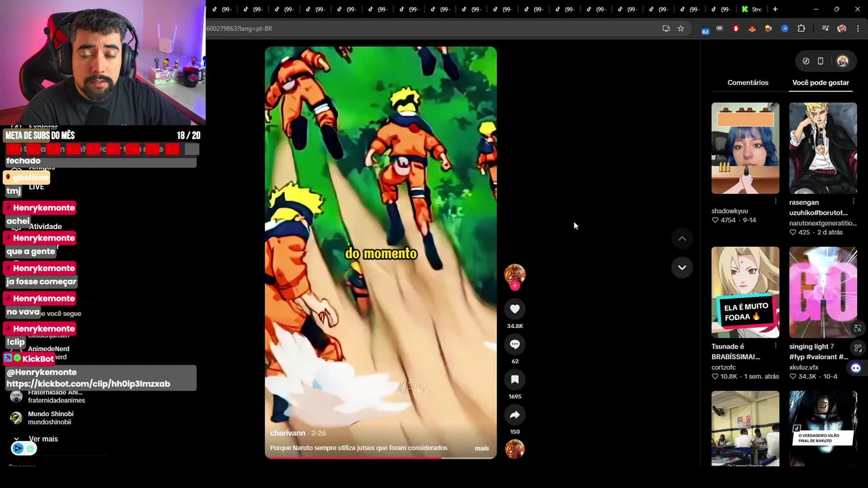This screenshot has height=488, width=868.
Task: Open the rasengan uzuhiko Boruto thumbnail
Action: (823, 148)
